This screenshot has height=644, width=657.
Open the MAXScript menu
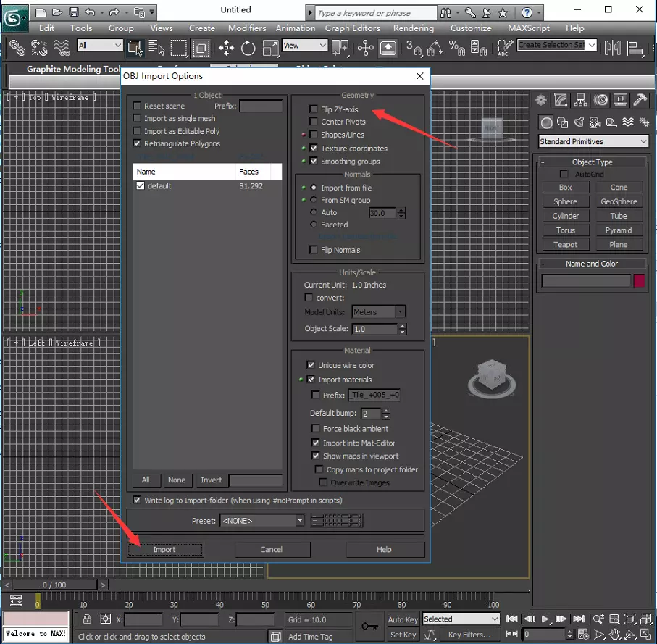coord(529,28)
